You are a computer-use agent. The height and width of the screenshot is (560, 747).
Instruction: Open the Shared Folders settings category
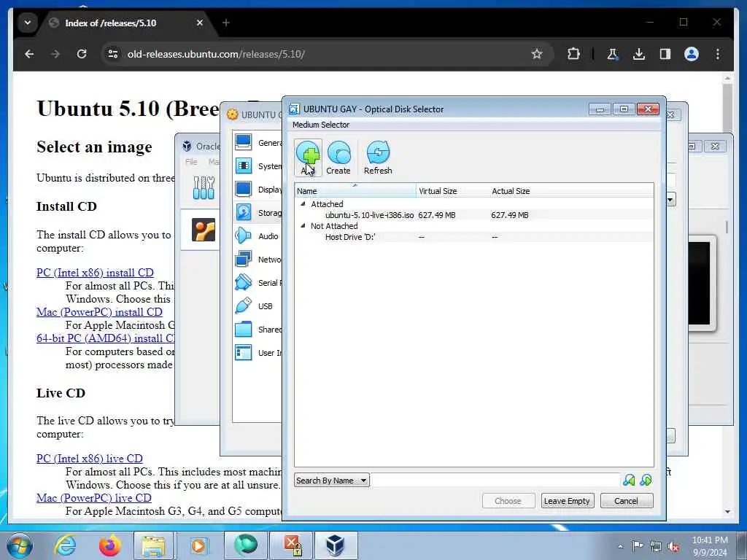pyautogui.click(x=258, y=329)
